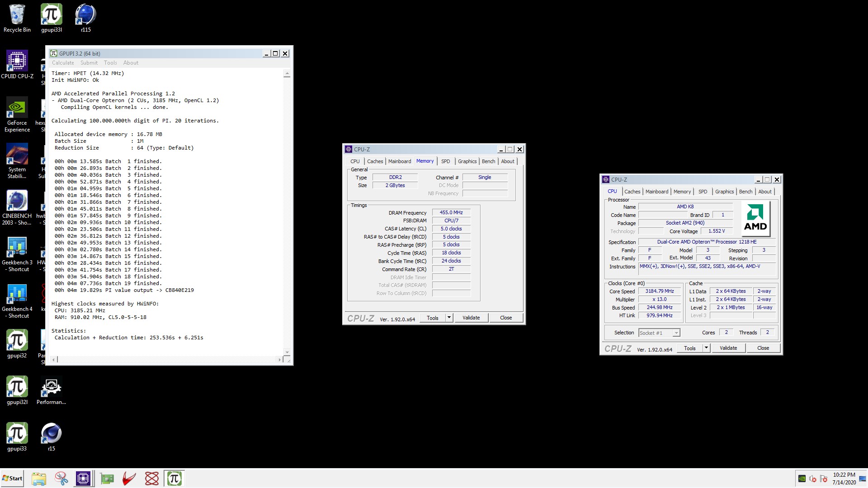868x488 pixels.
Task: Open SPD tab in right CPU-Z window
Action: click(703, 192)
